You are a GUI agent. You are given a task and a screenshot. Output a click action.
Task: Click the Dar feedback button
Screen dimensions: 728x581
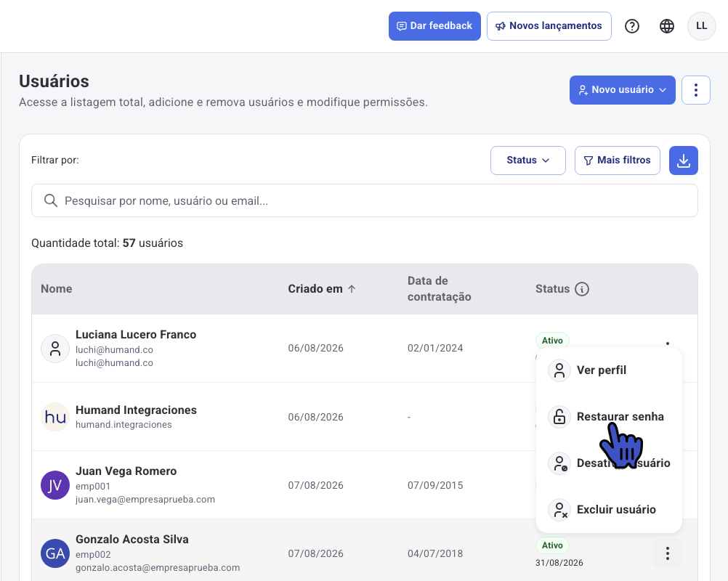[x=434, y=26]
